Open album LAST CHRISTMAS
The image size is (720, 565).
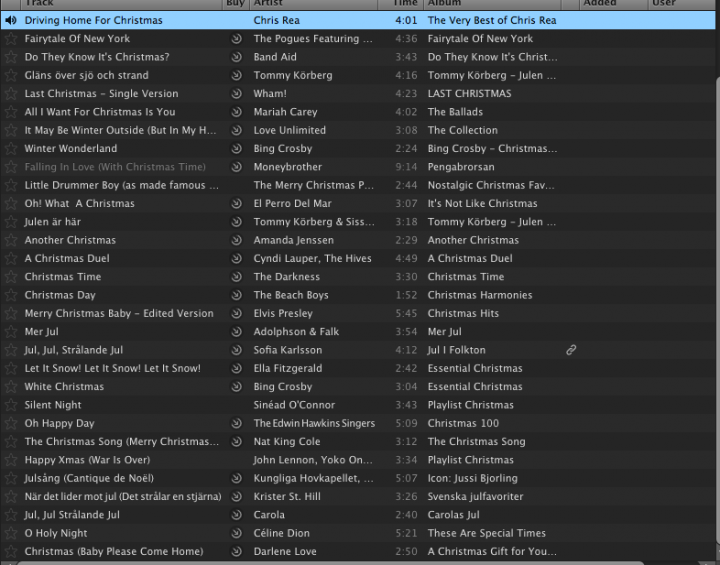tap(469, 94)
